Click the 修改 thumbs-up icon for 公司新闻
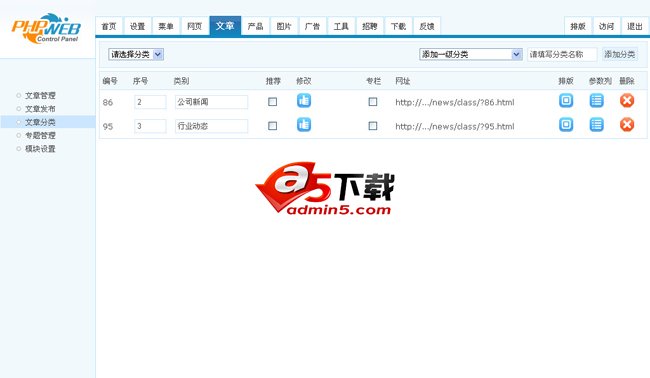 (x=304, y=101)
